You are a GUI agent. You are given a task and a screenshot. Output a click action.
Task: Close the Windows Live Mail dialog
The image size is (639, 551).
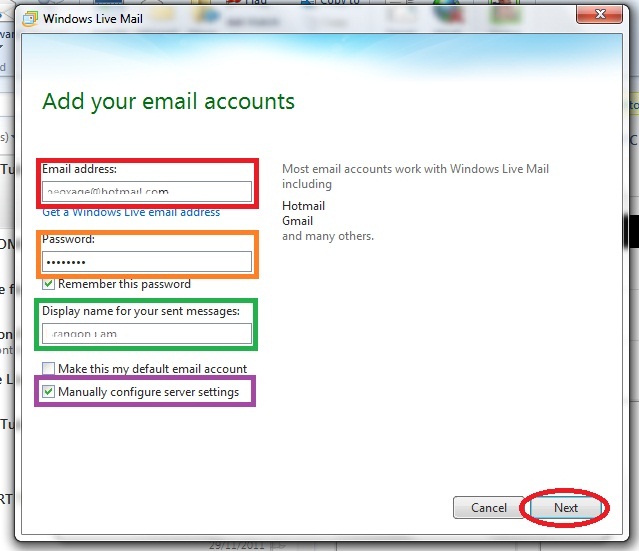click(599, 14)
